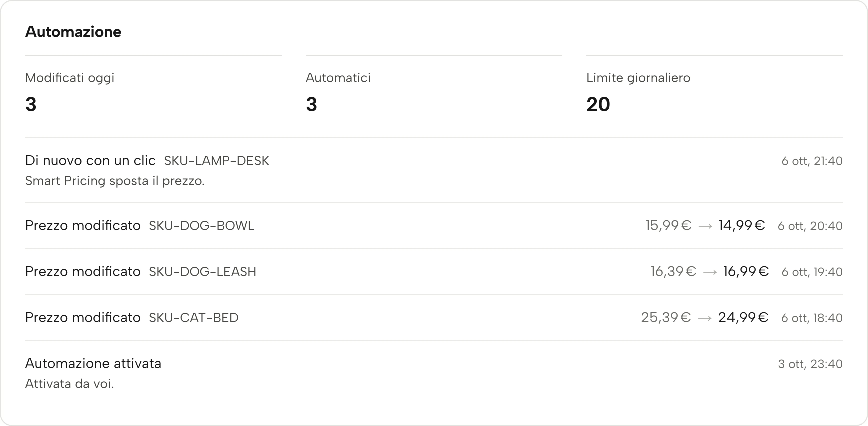Viewport: 868px width, 426px height.
Task: Click the SKU-DOG-LEASH identifier
Action: click(x=202, y=272)
